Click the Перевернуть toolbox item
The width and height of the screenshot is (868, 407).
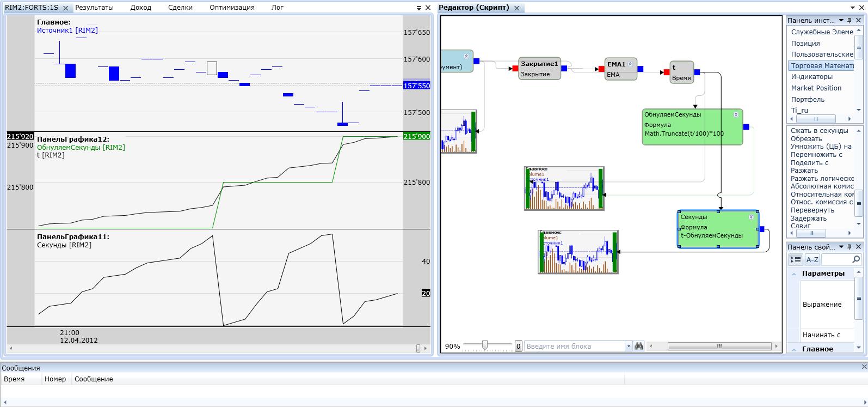(812, 210)
